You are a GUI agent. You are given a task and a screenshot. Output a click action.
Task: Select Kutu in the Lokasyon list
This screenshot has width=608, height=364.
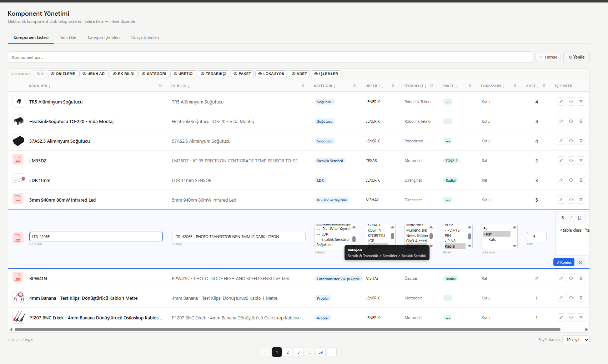click(492, 239)
